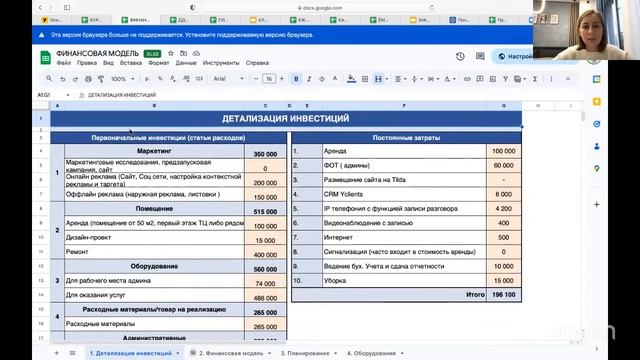Toggle the merge cells button
The width and height of the screenshot is (640, 360).
[378, 79]
